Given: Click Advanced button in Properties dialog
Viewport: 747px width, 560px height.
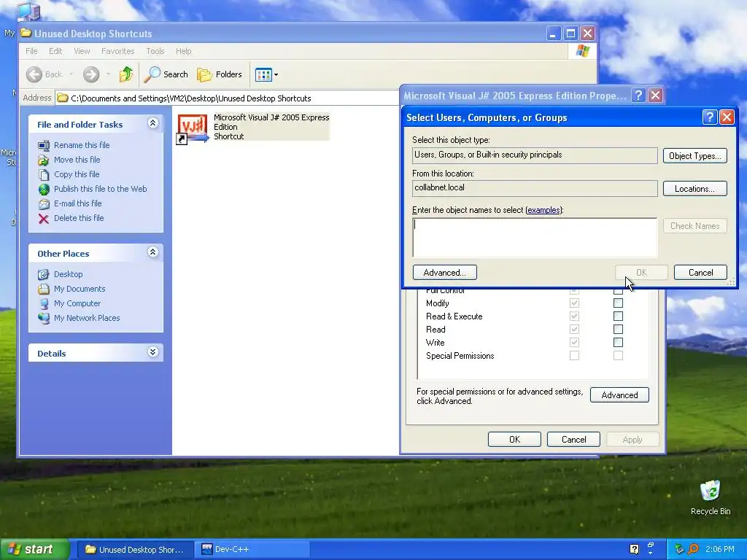Looking at the screenshot, I should pos(619,394).
